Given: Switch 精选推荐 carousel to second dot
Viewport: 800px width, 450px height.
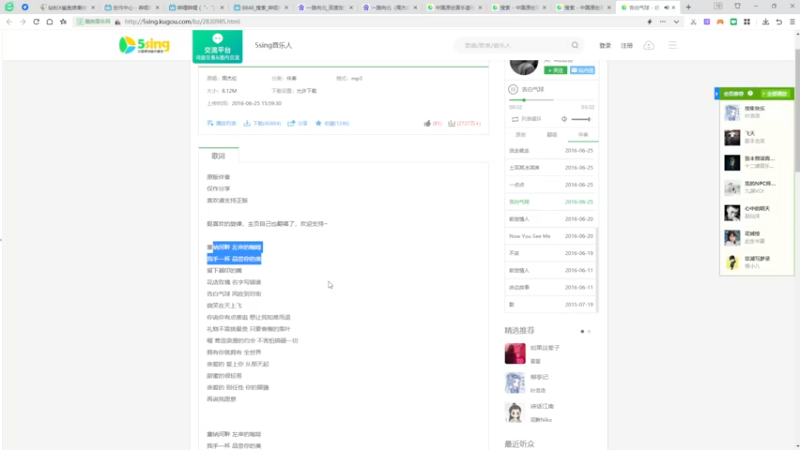Looking at the screenshot, I should (x=589, y=332).
